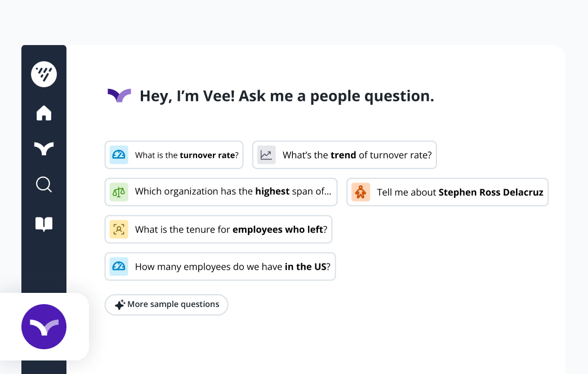Ask "What is the turnover rate?"
Screen dimensions: 588x374
pyautogui.click(x=186, y=155)
